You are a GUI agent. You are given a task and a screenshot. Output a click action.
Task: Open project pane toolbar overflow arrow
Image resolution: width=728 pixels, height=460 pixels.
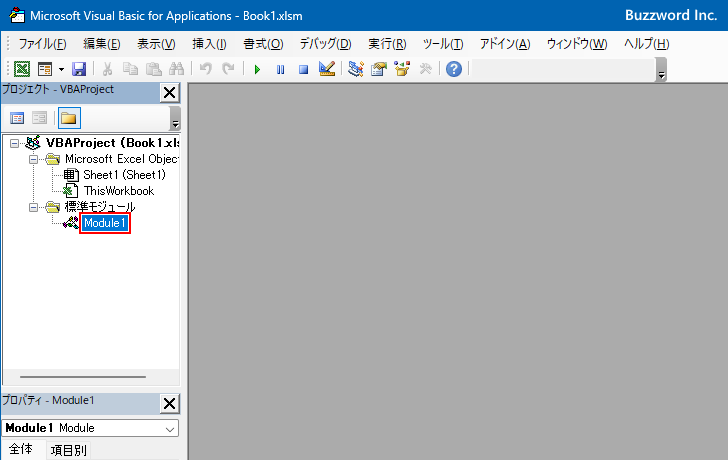coord(175,118)
